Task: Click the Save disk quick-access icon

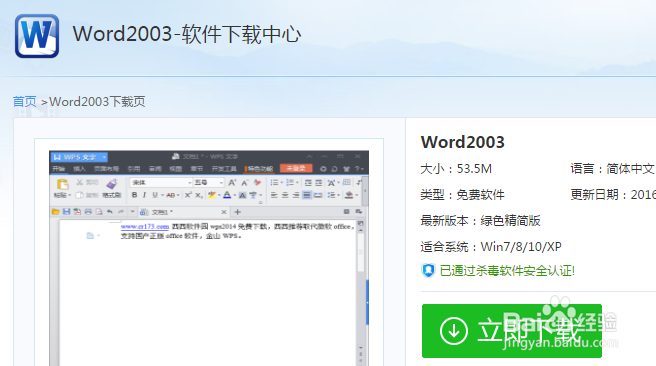Action: 66,212
